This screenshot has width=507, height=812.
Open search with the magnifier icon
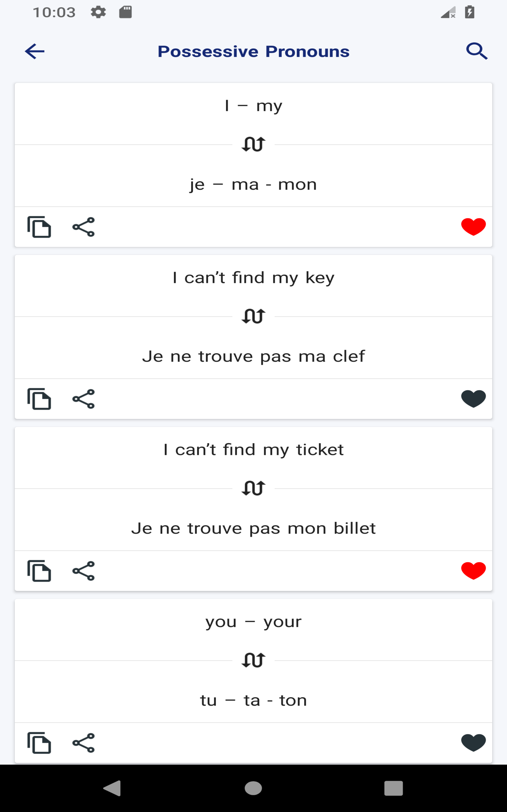click(477, 51)
